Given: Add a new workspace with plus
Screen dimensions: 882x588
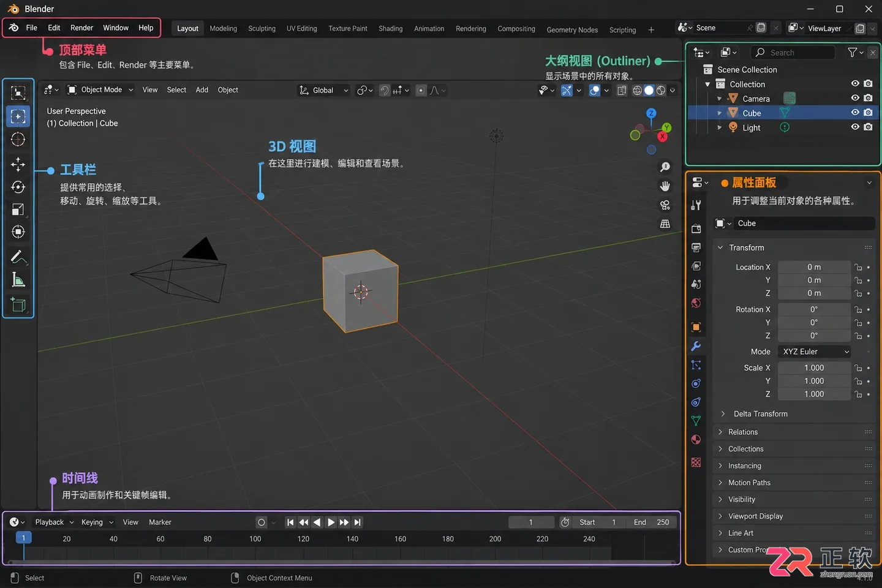Looking at the screenshot, I should tap(651, 29).
